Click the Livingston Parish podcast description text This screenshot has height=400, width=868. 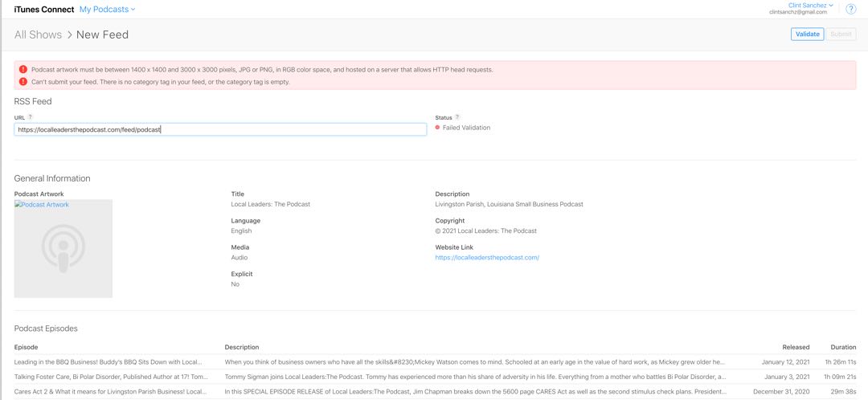[510, 204]
